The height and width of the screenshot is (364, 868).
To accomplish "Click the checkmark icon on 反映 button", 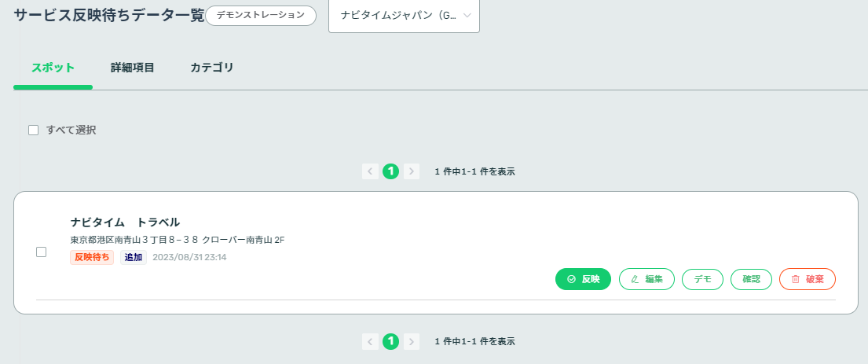I will [571, 279].
